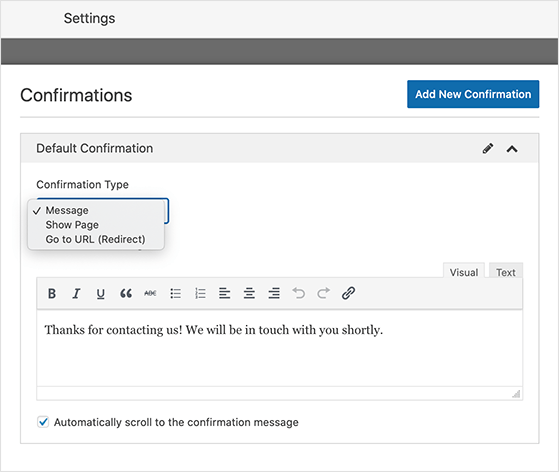Align text to the right
Screen dimensions: 559x472
(x=274, y=293)
